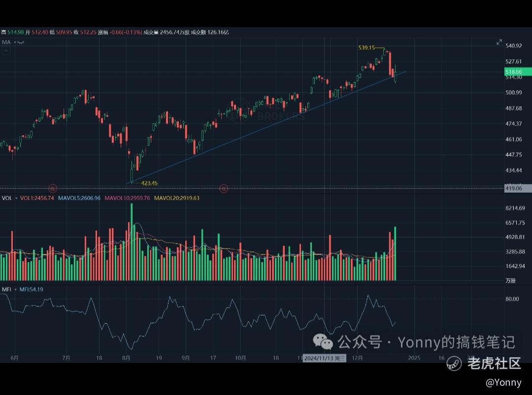532x395 pixels.
Task: Select the 2024/11/13 date label
Action: pos(324,358)
